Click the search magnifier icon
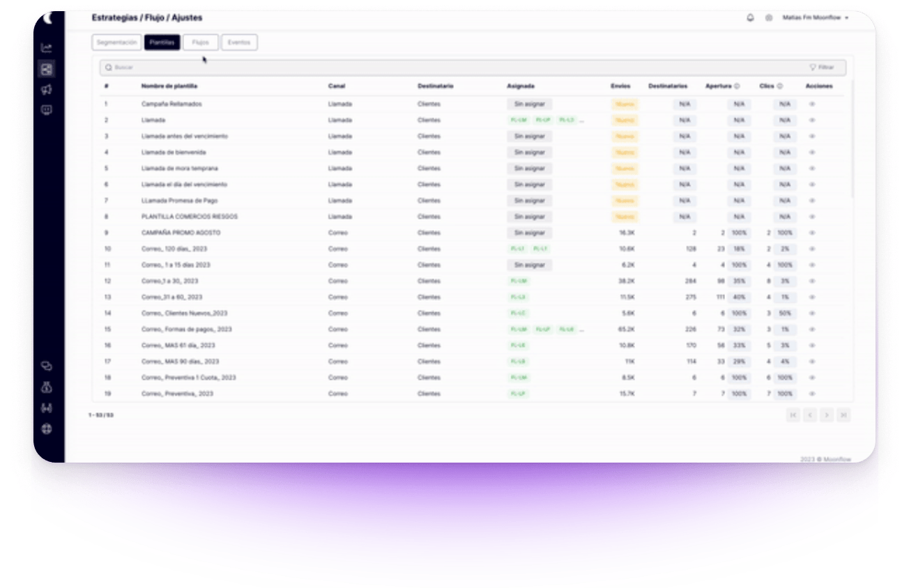 click(x=109, y=68)
